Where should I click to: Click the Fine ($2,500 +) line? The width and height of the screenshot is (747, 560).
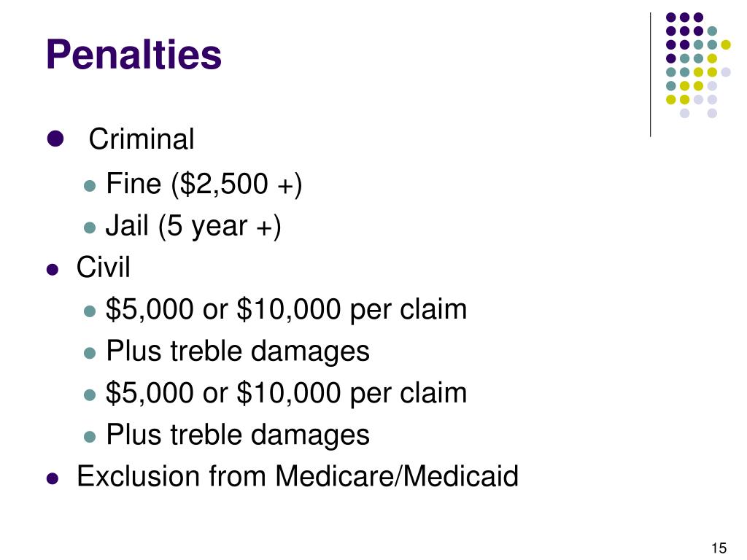click(204, 184)
